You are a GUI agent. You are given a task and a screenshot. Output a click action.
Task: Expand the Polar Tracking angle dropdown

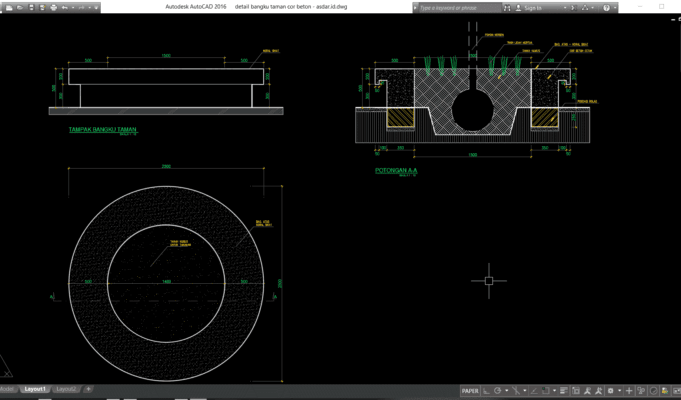pyautogui.click(x=507, y=391)
